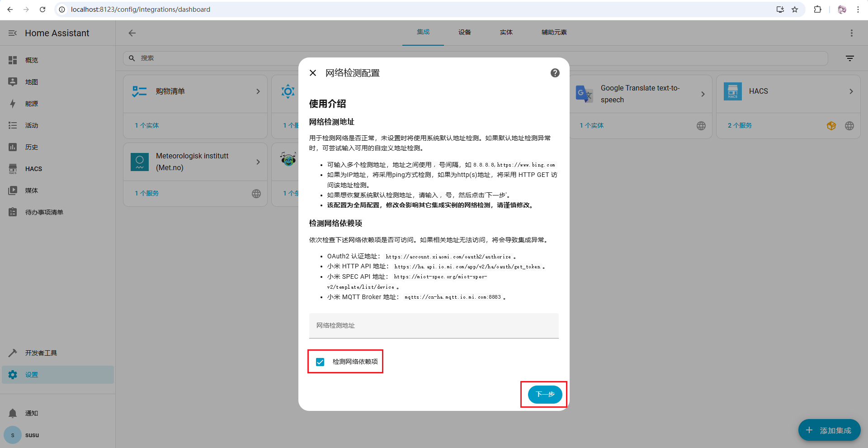Collapse the Home Assistant sidebar menu
This screenshot has width=868, height=448.
tap(13, 33)
